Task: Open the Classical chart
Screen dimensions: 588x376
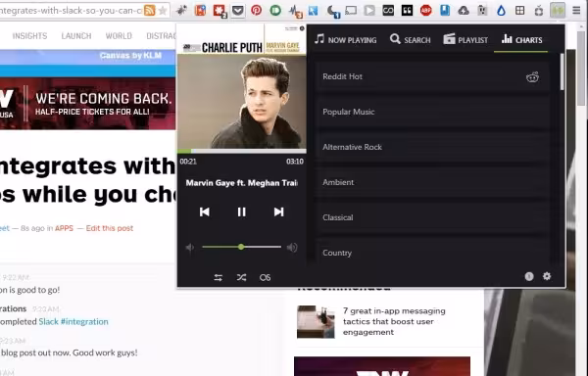Action: coord(432,217)
